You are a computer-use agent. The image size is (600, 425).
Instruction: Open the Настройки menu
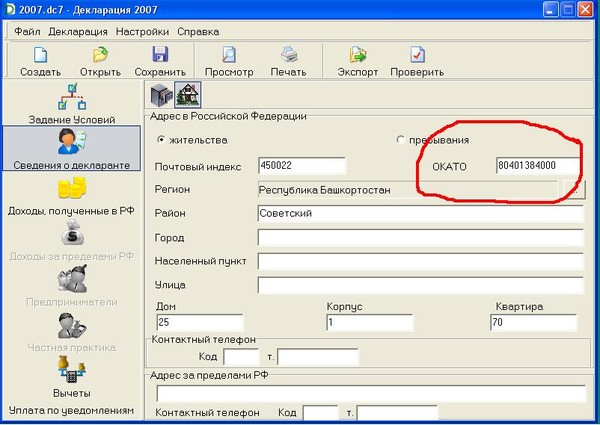click(x=142, y=31)
